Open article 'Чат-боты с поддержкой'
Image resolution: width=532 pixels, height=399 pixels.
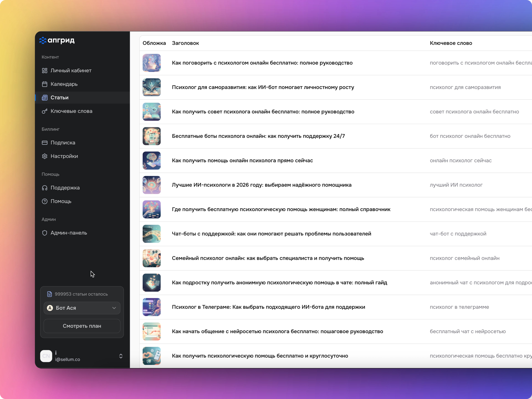click(272, 234)
